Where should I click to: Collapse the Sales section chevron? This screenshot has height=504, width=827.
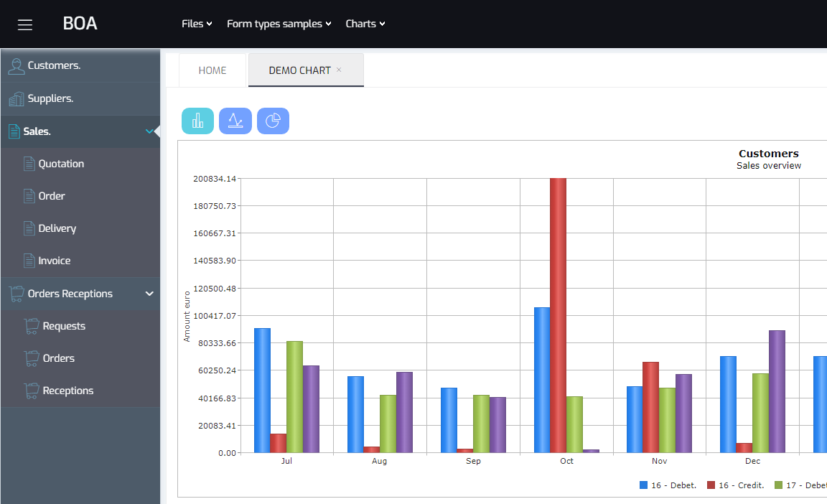click(149, 131)
